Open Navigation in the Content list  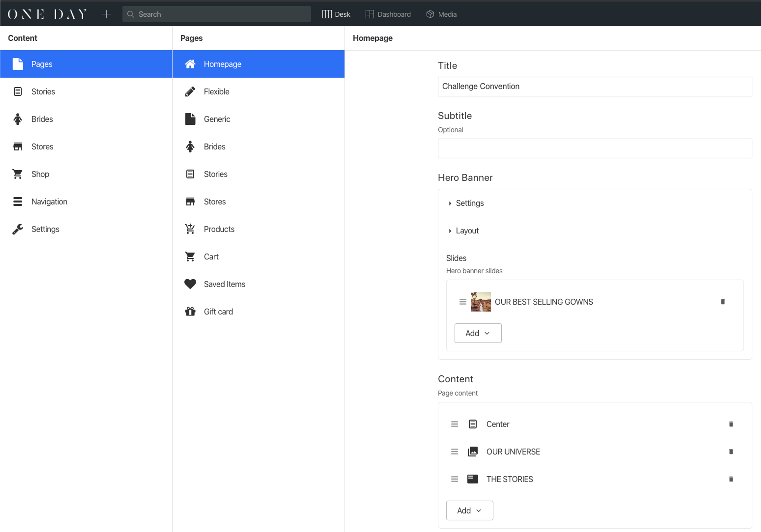point(49,202)
